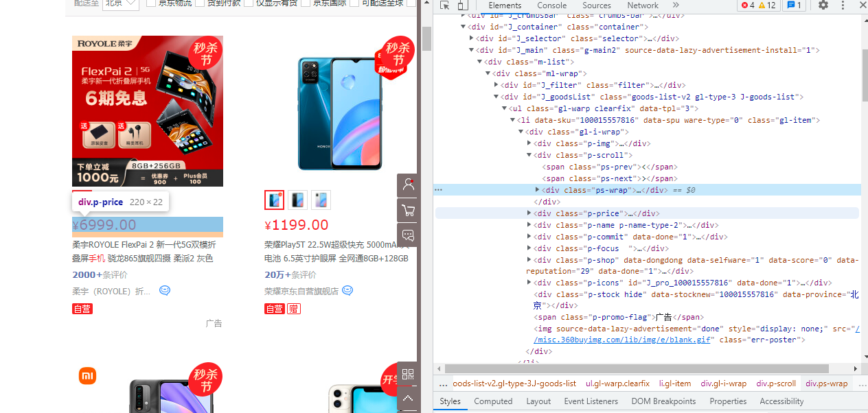The width and height of the screenshot is (868, 413).
Task: Click ¥1199.00 price text
Action: point(296,225)
